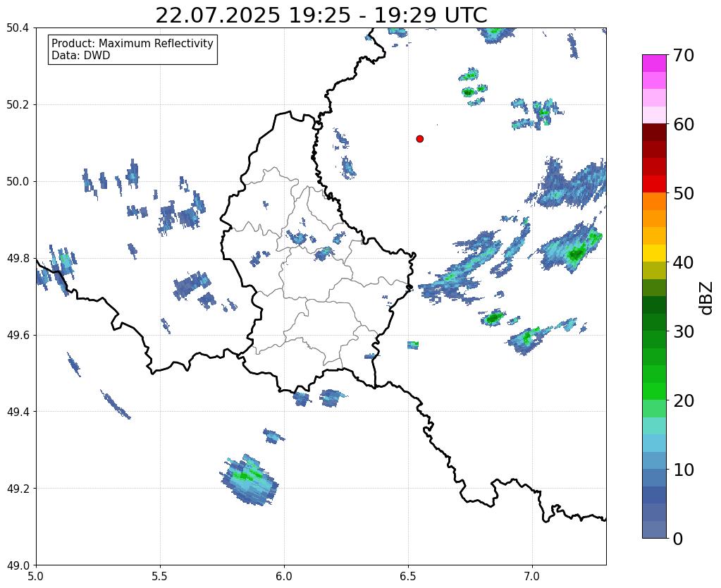Click the colorbar label '50'

(684, 193)
